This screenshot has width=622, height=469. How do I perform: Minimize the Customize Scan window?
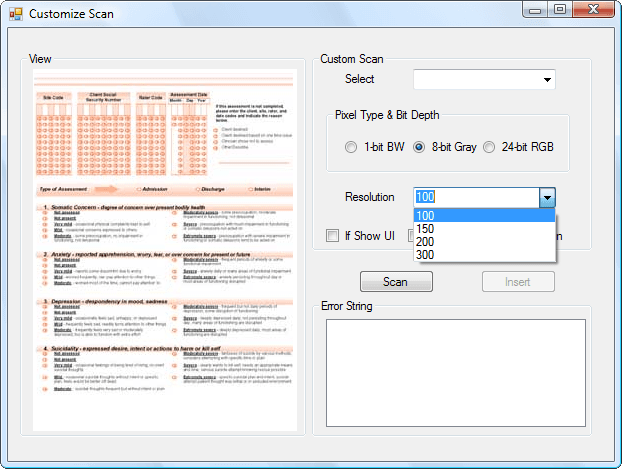pyautogui.click(x=535, y=10)
